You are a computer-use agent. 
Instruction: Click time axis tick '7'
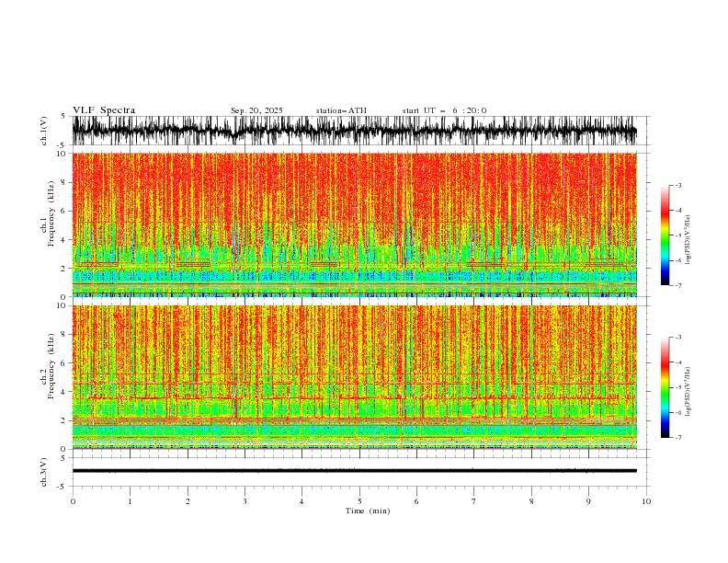tap(474, 501)
